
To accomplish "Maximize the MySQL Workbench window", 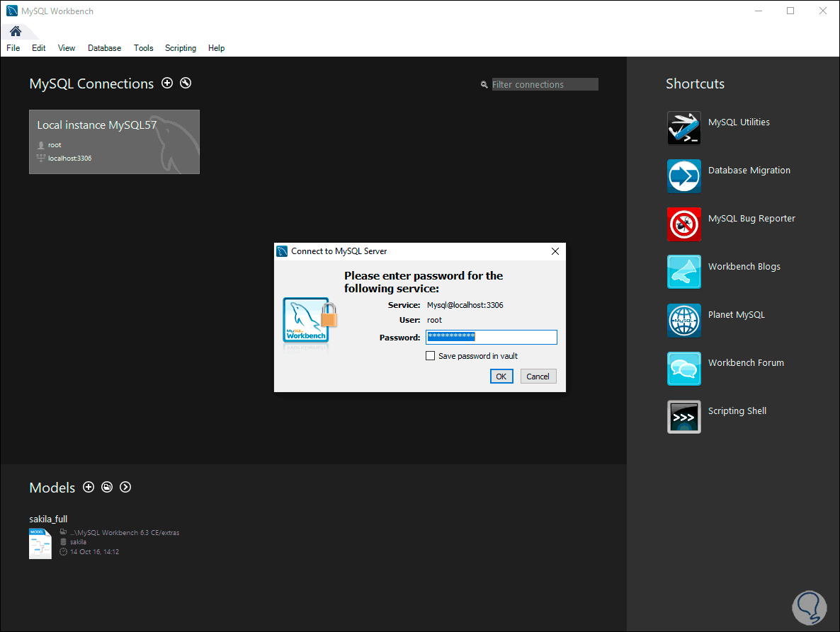I will [x=790, y=11].
